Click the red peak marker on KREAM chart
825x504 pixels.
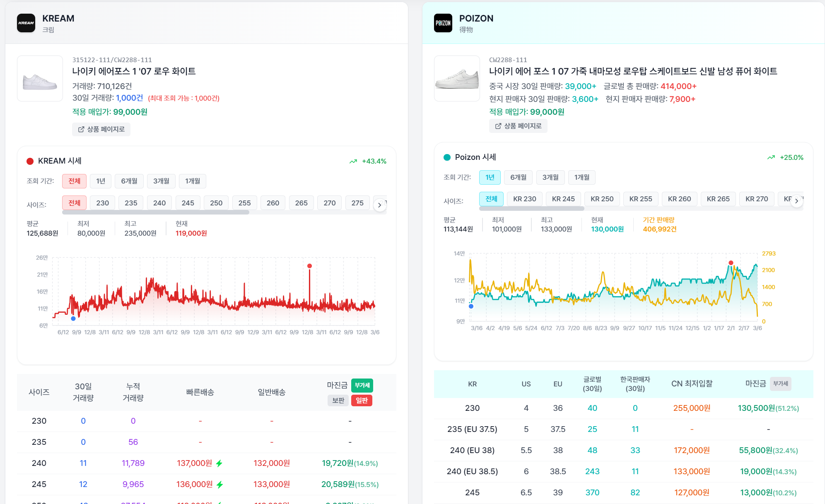309,266
